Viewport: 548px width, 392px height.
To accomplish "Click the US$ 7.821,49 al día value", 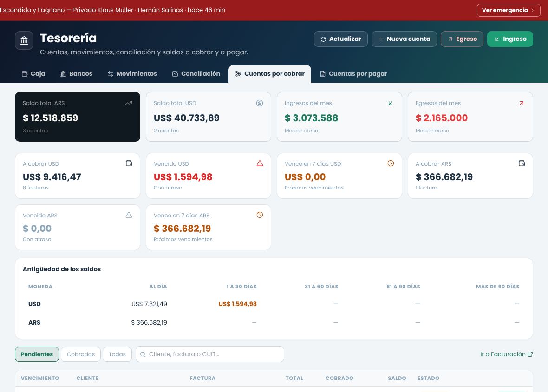I will point(149,304).
